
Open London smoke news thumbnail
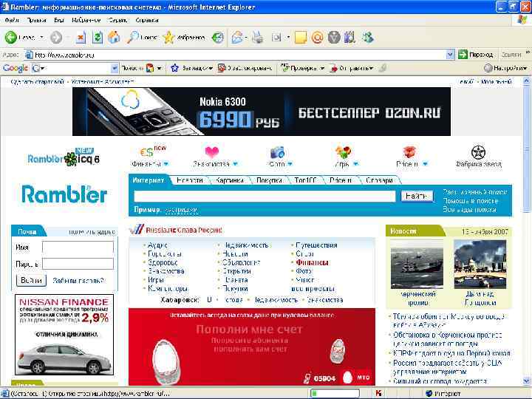(x=480, y=265)
